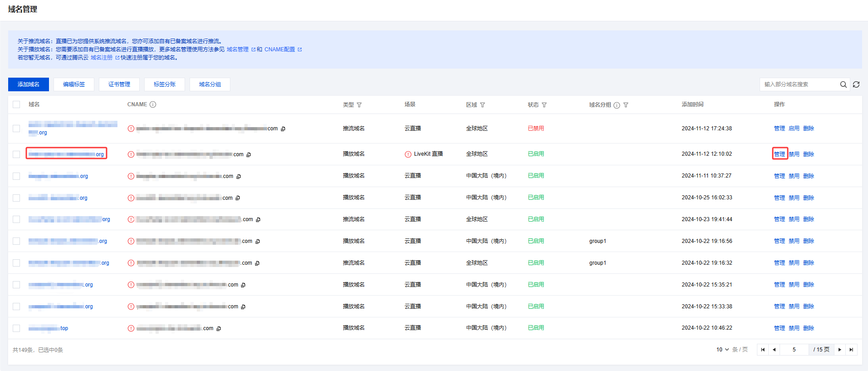
Task: Click CNAME warning icon in disabled row
Action: (x=131, y=129)
